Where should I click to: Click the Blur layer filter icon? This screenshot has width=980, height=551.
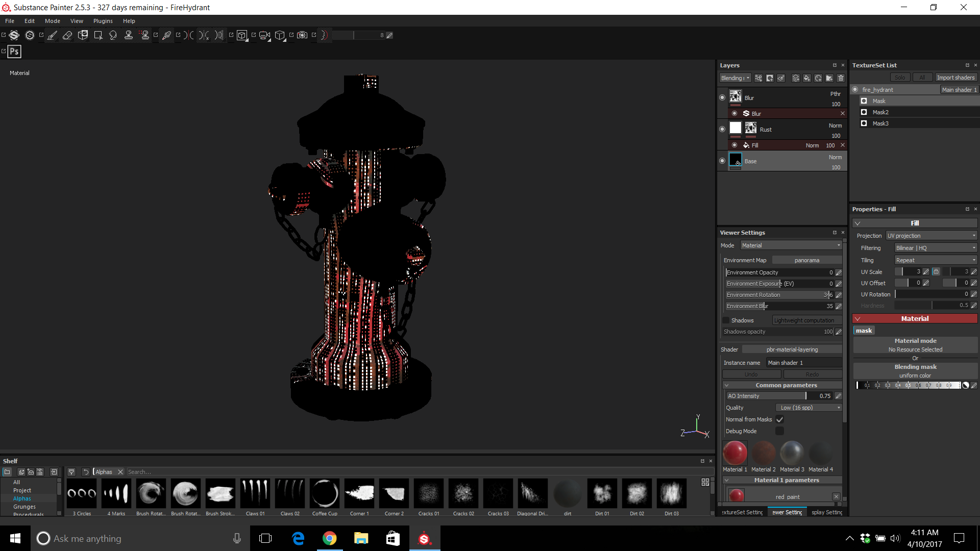tap(746, 113)
